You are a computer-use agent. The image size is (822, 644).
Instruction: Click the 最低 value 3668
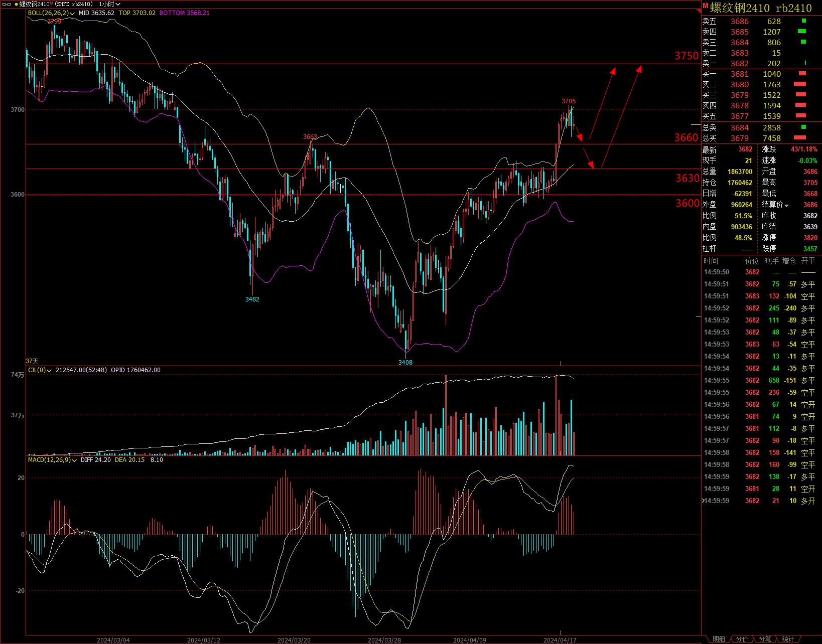[810, 194]
